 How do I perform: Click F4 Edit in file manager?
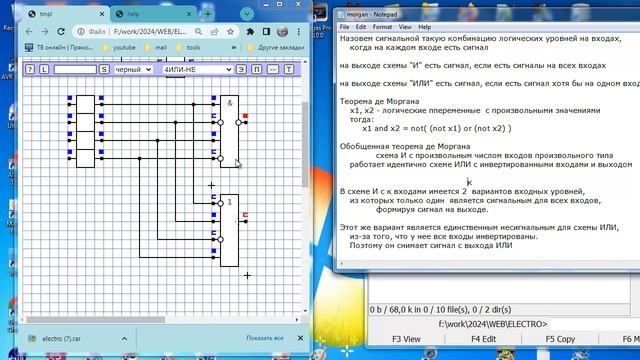(483, 339)
